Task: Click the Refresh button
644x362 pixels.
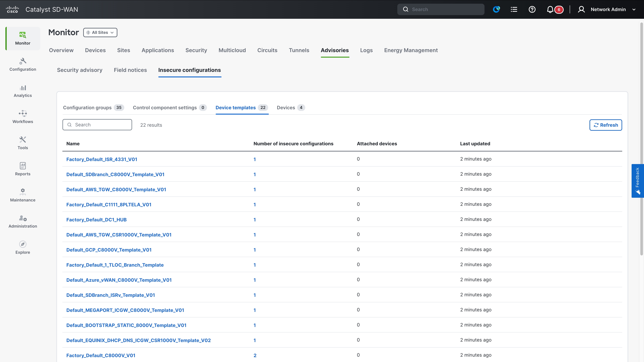Action: tap(605, 125)
